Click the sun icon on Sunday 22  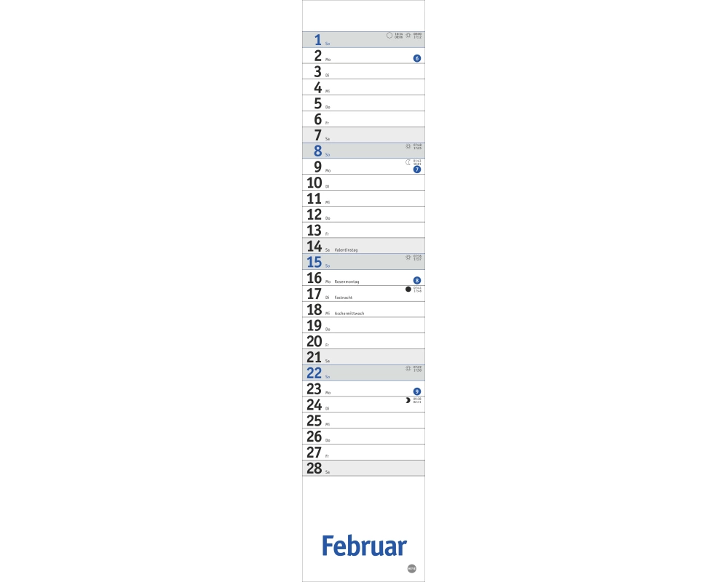[x=408, y=369]
